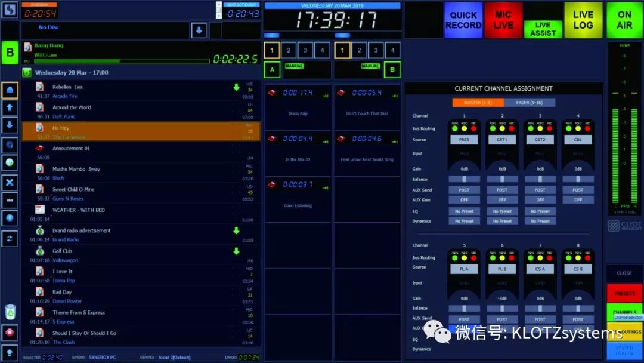644x363 pixels.
Task: Click the Home icon in the left sidebar
Action: (x=10, y=90)
